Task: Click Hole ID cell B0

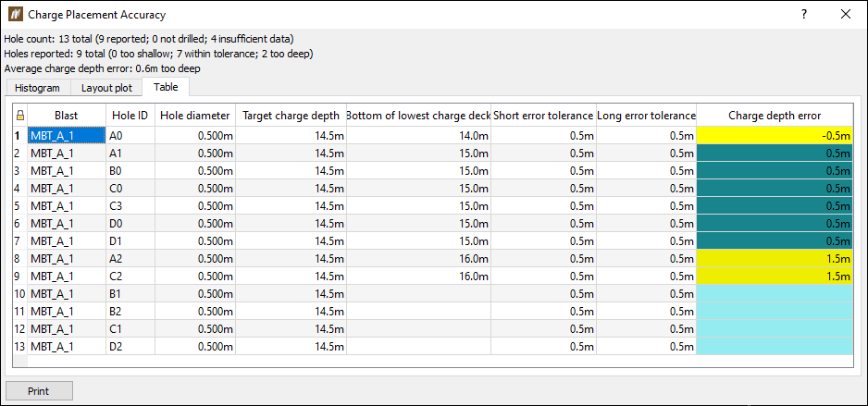Action: pyautogui.click(x=130, y=171)
